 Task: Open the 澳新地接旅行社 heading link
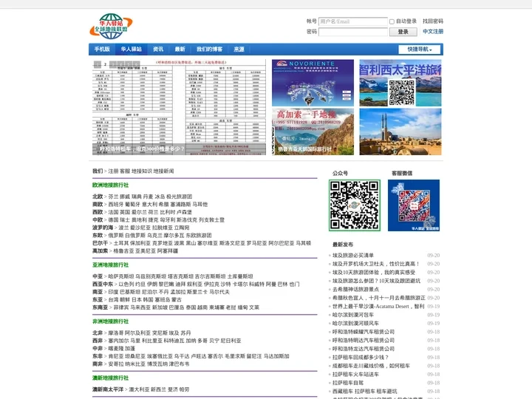pyautogui.click(x=110, y=378)
